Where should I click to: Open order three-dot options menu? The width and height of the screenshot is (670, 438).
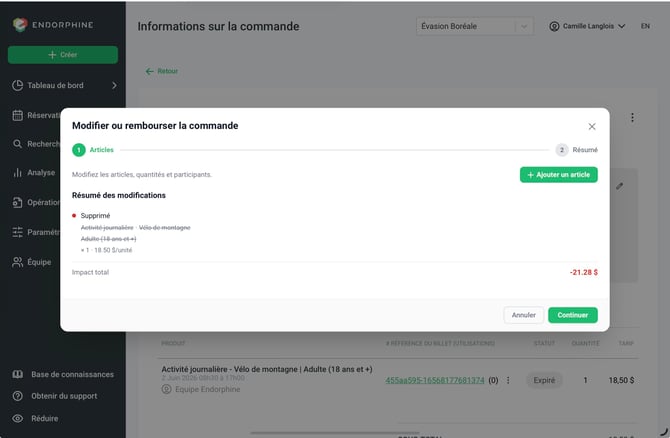coord(632,118)
